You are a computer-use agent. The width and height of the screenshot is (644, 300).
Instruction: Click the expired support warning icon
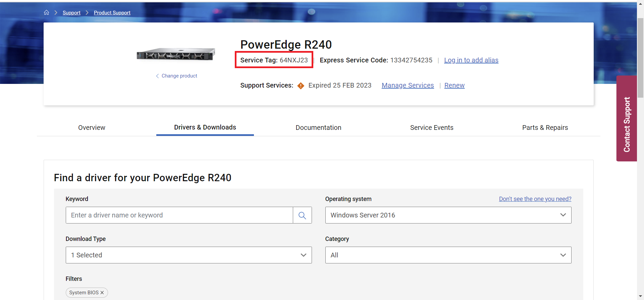[301, 86]
